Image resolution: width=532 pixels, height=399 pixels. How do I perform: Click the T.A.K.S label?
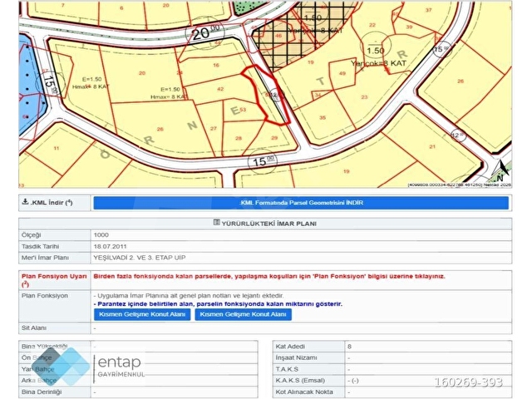click(x=287, y=369)
